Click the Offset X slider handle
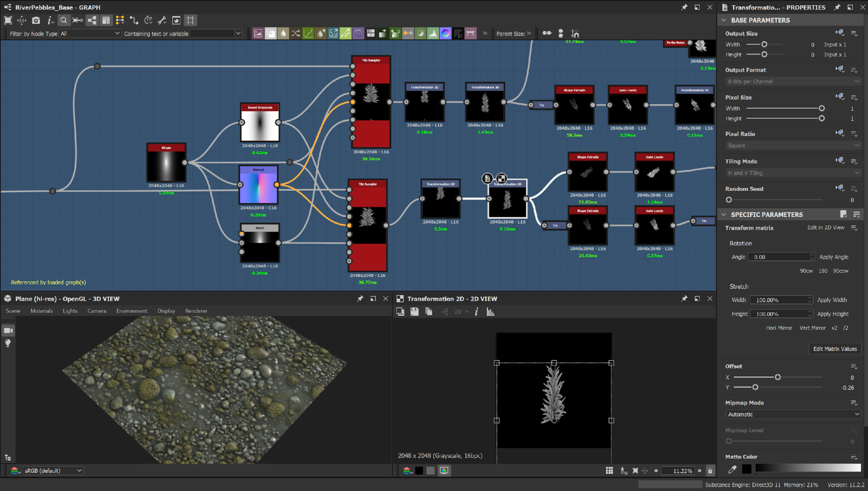This screenshot has width=868, height=491. click(x=778, y=377)
